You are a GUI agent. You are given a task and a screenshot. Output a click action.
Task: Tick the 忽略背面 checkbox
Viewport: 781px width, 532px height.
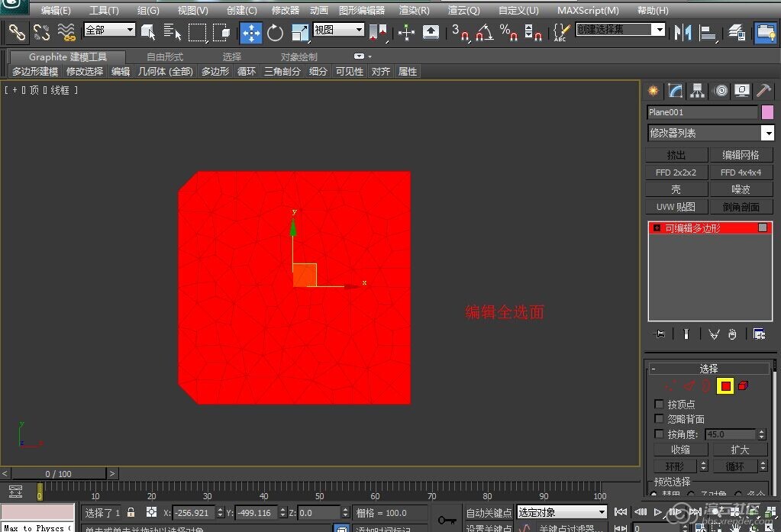coord(660,419)
